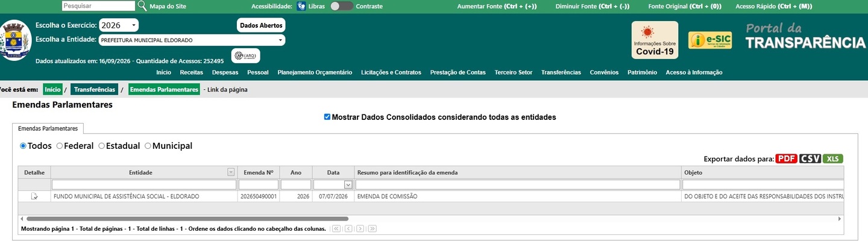The image size is (868, 241).
Task: Expand the Entidade selection dropdown
Action: (192, 40)
